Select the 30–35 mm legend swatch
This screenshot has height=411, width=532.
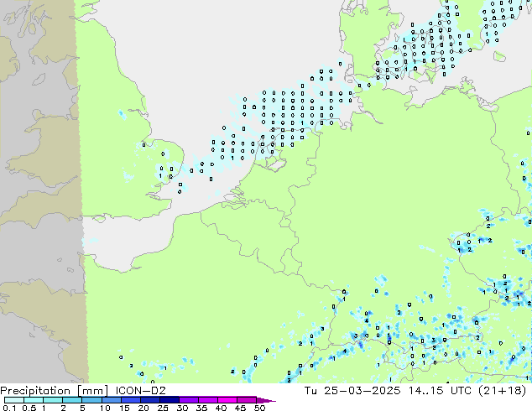(x=188, y=400)
